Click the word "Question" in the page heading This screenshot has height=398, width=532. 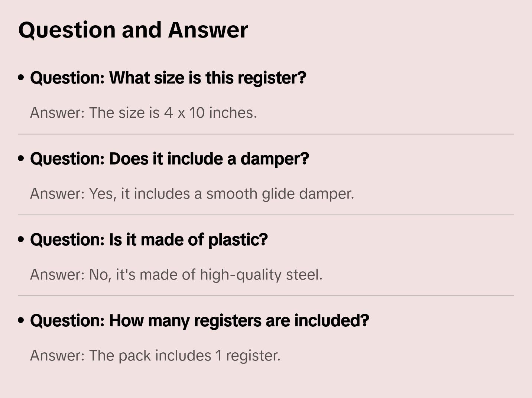(x=67, y=30)
